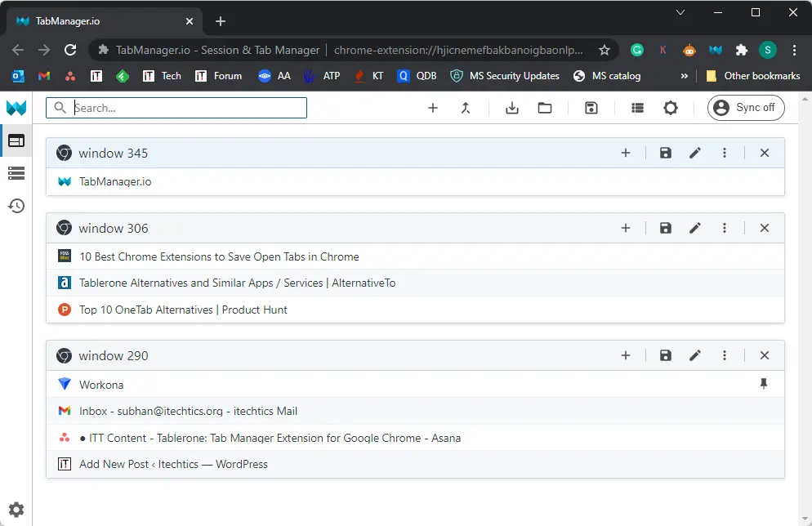Screen dimensions: 812x526
Task: Save window 306
Action: point(666,228)
